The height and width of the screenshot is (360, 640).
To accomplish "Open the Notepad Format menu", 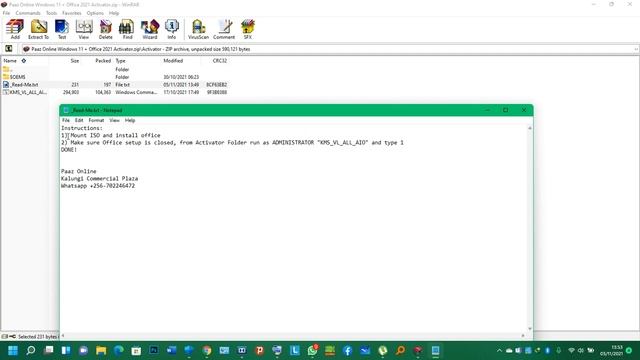I will (x=96, y=120).
